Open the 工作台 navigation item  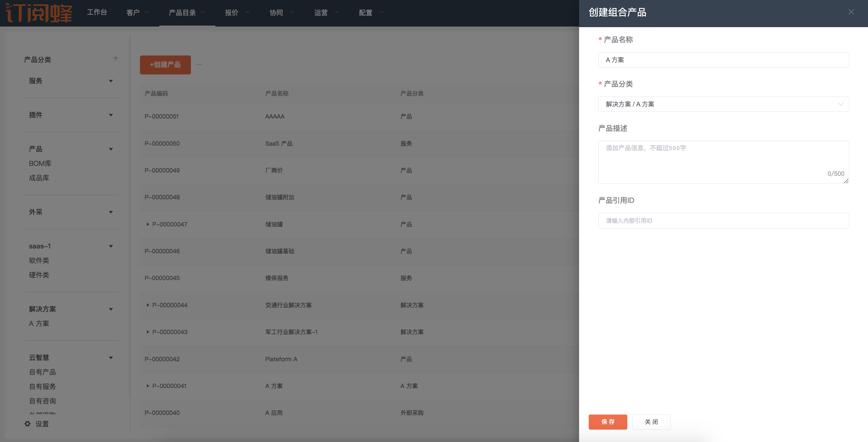point(97,12)
